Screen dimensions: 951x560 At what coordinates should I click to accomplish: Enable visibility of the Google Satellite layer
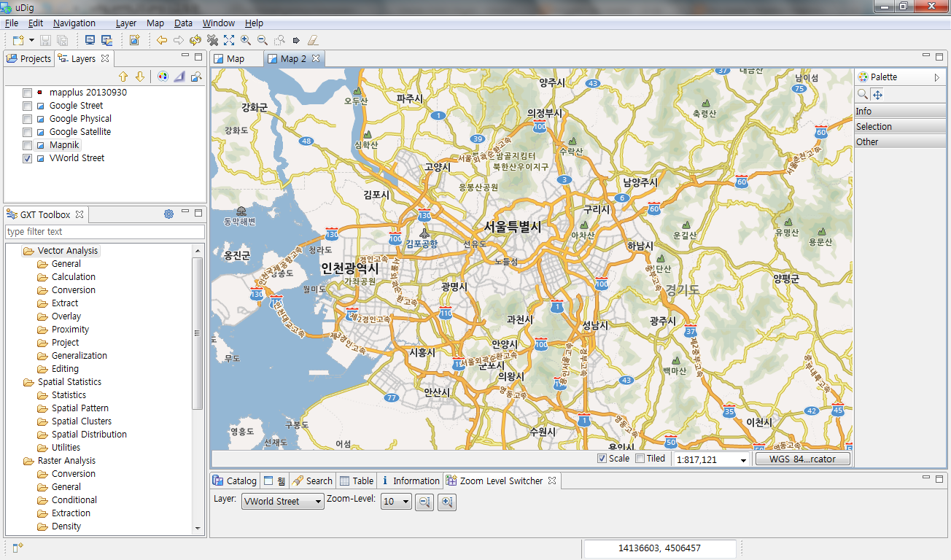27,132
